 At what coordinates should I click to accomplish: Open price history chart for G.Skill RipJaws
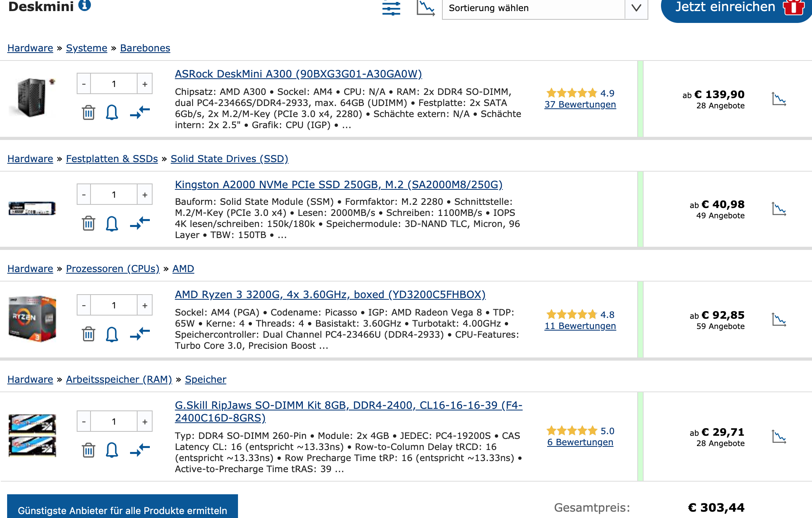coord(779,437)
